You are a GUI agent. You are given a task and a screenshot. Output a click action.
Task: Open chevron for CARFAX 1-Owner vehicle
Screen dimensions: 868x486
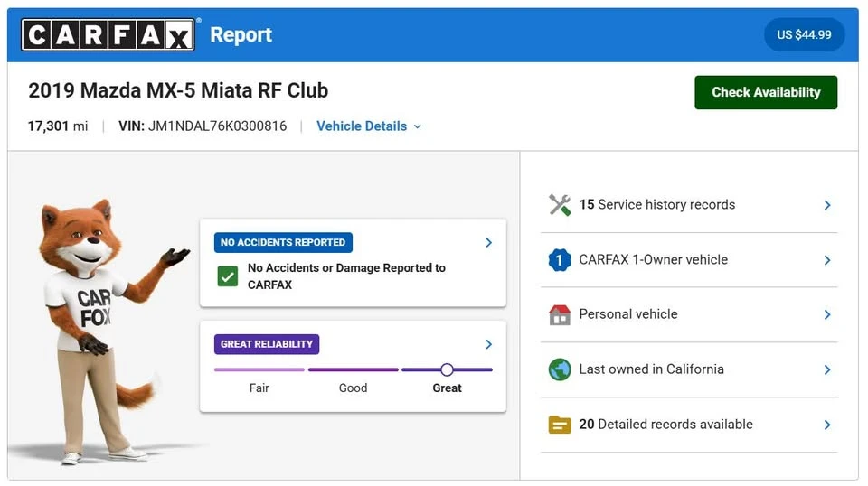[827, 260]
